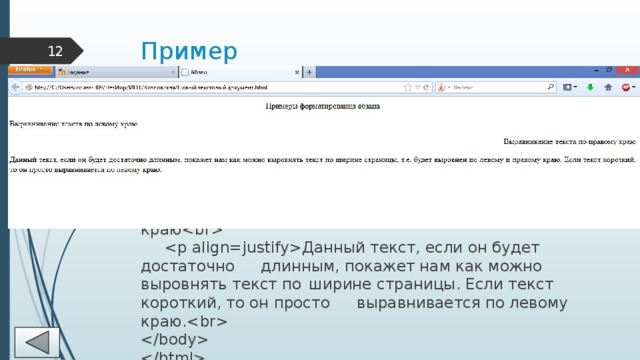Image resolution: width=640 pixels, height=360 pixels.
Task: Click the slide back arrow button
Action: click(37, 342)
